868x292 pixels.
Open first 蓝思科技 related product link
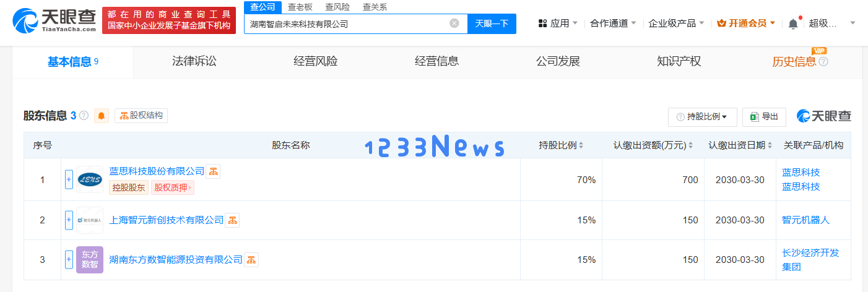tap(801, 173)
